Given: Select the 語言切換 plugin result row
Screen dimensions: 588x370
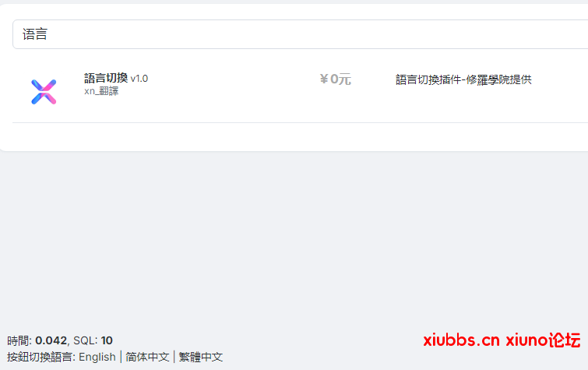Looking at the screenshot, I should click(300, 92).
